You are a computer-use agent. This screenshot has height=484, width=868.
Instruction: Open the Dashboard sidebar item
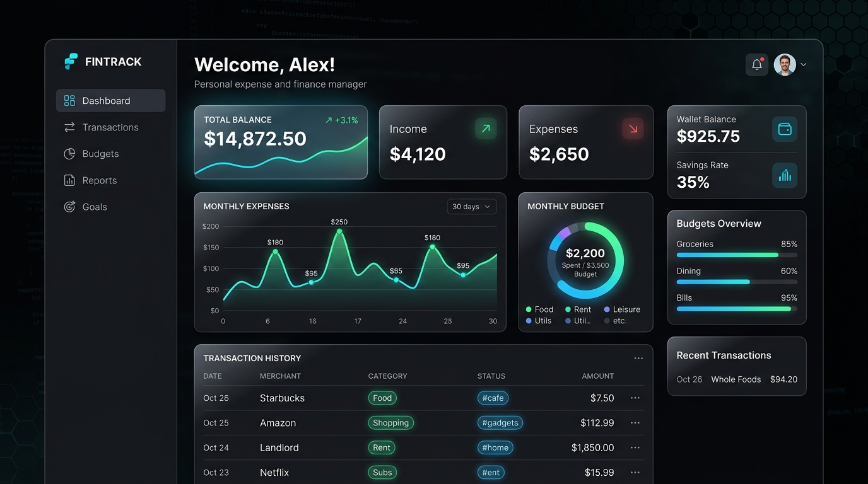point(110,101)
